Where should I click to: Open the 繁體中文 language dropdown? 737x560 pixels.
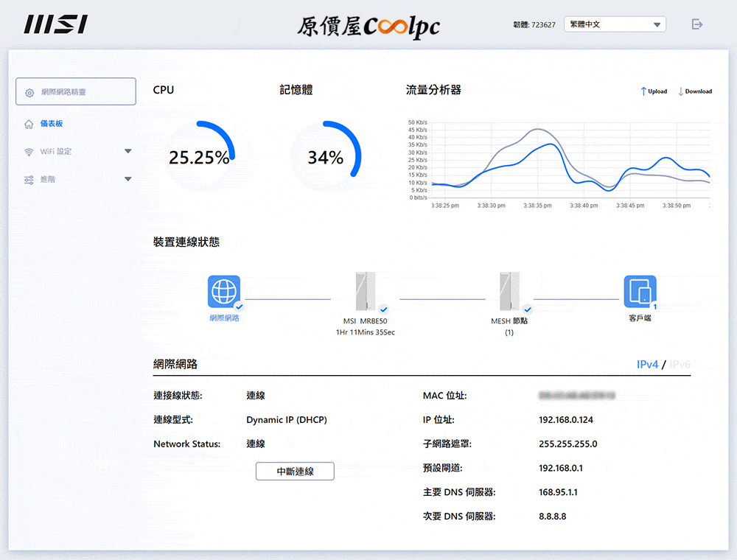(x=615, y=24)
